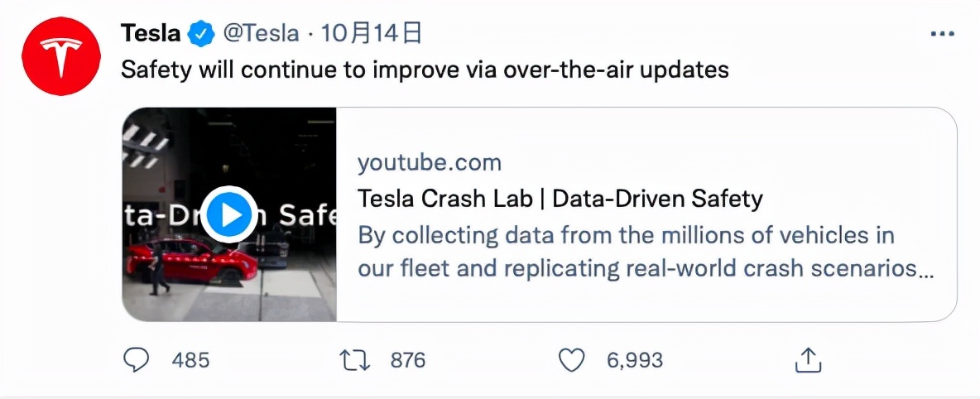The width and height of the screenshot is (980, 399).
Task: Open the tweet's 10月14日 date link
Action: pos(371,34)
